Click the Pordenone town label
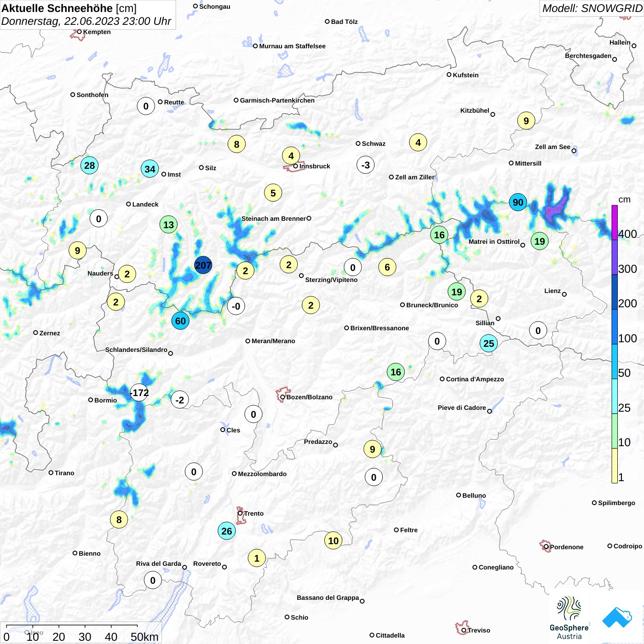The height and width of the screenshot is (644, 644). 567,547
